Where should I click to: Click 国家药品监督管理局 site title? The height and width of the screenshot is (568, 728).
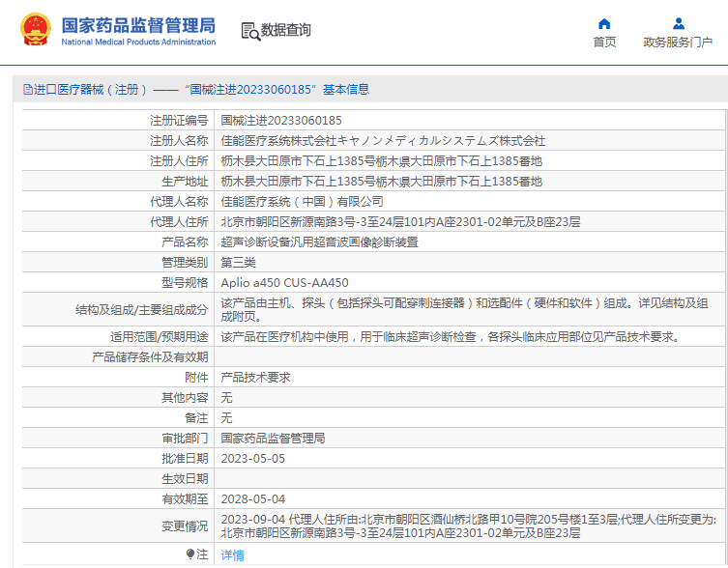[x=138, y=25]
